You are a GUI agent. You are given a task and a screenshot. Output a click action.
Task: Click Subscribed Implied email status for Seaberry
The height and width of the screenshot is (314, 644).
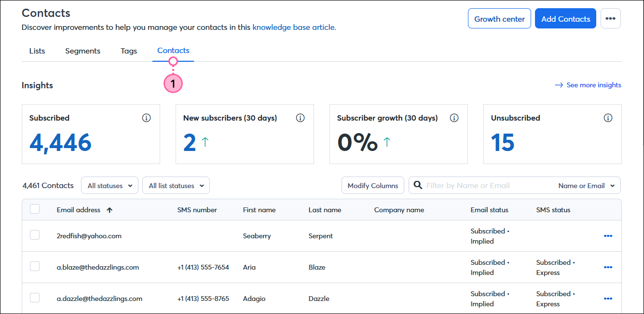coord(490,236)
